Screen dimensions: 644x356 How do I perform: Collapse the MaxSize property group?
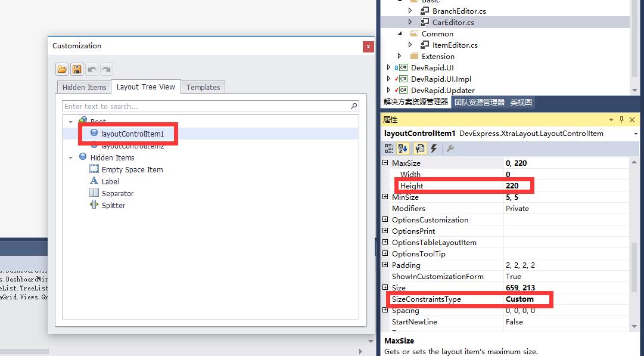click(385, 163)
